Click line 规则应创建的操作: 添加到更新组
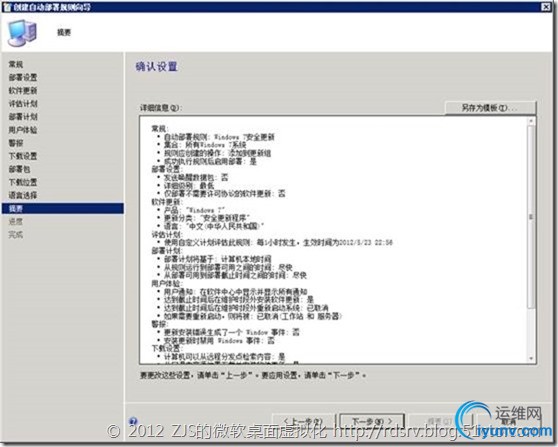The width and height of the screenshot is (558, 447). (x=217, y=153)
